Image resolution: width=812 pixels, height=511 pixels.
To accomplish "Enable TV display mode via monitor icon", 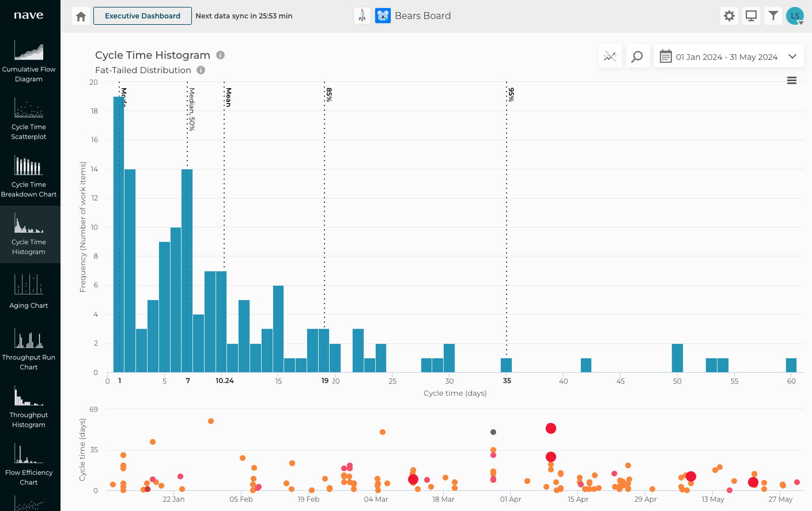I will point(751,16).
